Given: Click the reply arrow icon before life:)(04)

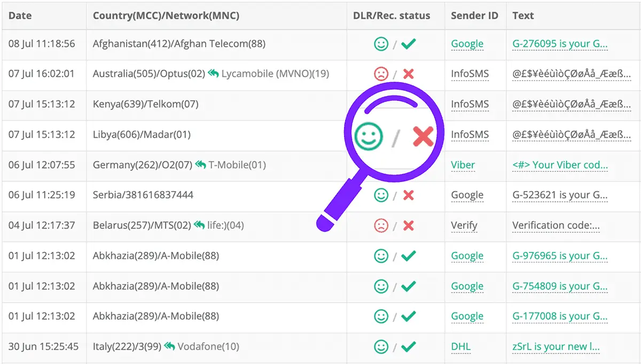Looking at the screenshot, I should click(199, 225).
